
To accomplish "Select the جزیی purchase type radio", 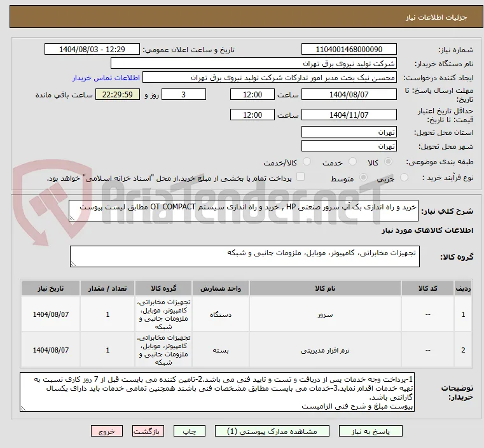I will pyautogui.click(x=404, y=177).
